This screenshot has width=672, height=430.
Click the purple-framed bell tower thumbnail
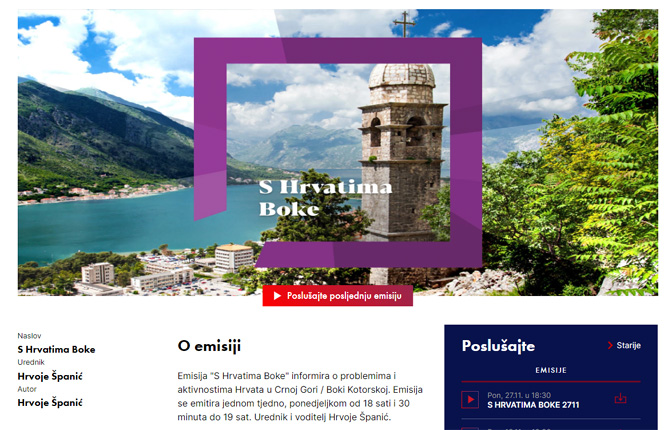[x=338, y=153]
